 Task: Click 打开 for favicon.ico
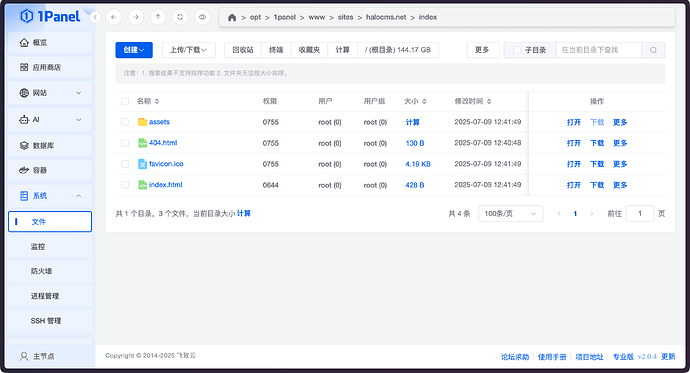574,164
